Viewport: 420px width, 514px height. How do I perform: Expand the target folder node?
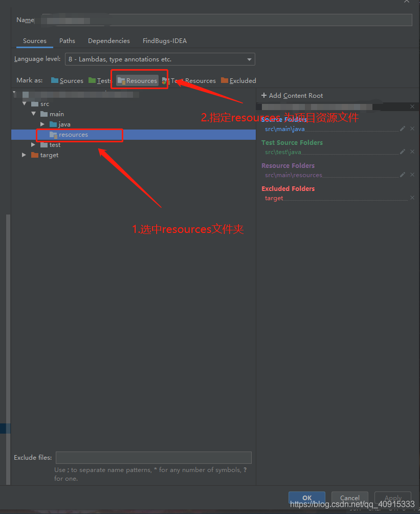click(24, 155)
